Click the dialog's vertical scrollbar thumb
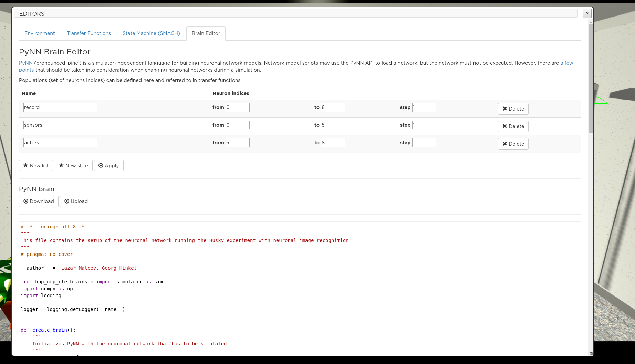Screen dimensions: 635x364 pos(591,79)
